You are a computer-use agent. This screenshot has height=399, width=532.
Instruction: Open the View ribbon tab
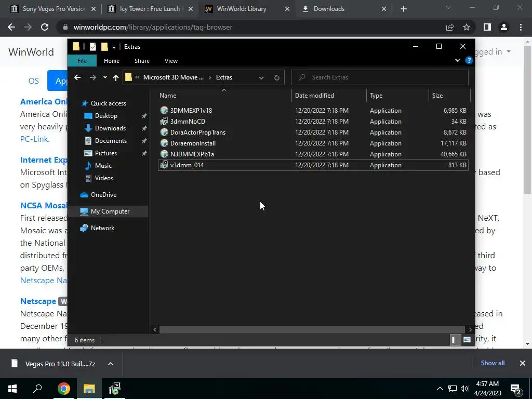click(171, 61)
